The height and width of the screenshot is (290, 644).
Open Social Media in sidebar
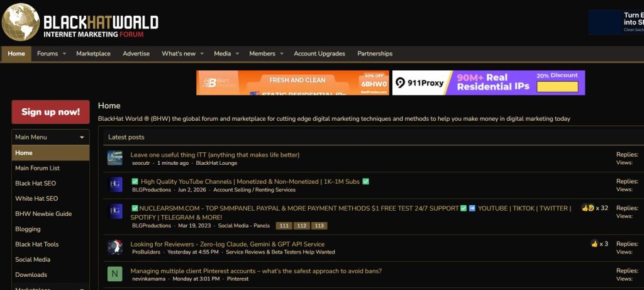[x=50, y=259]
